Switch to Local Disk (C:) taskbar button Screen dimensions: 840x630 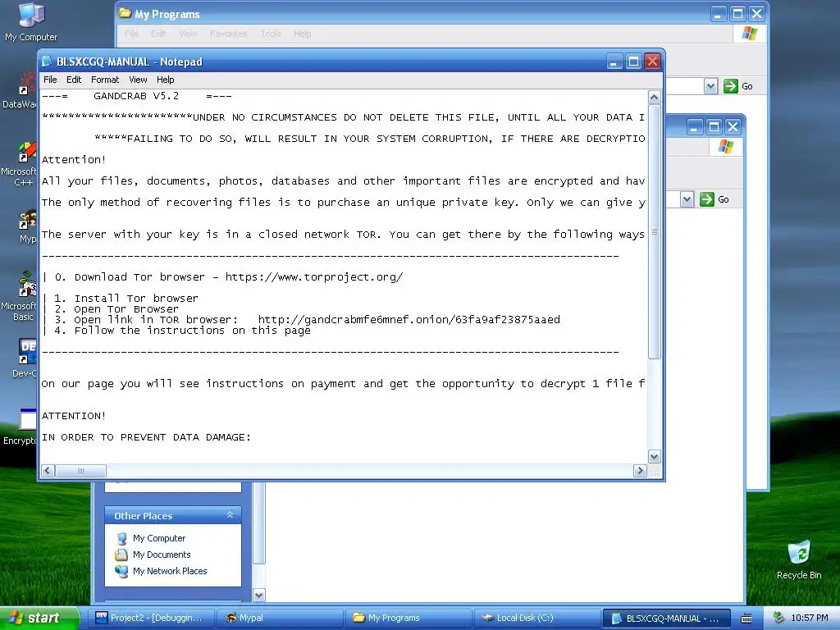(536, 618)
